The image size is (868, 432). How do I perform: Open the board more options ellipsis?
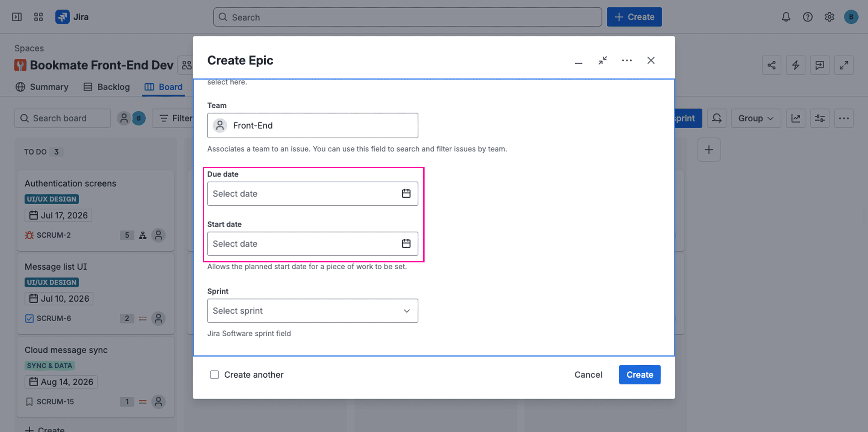coord(844,118)
